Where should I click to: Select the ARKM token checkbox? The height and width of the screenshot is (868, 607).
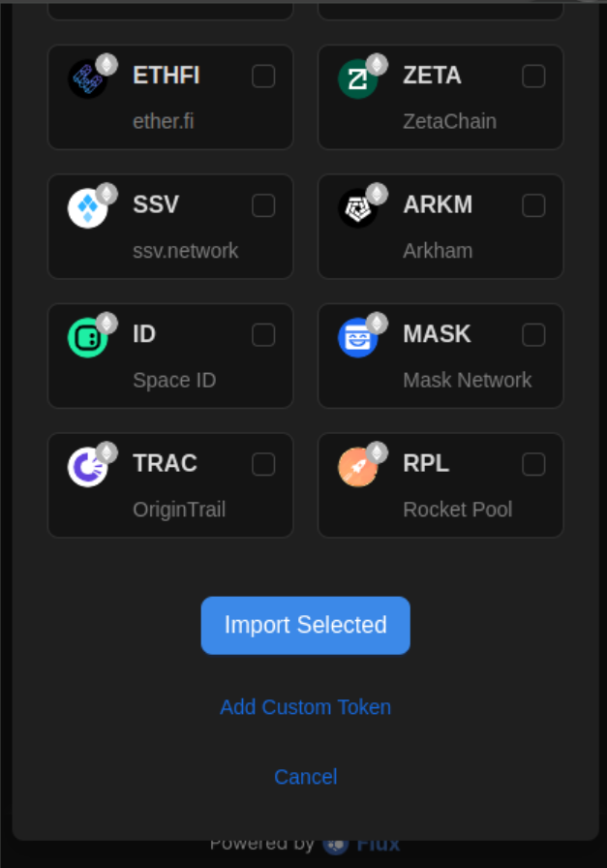tap(534, 205)
